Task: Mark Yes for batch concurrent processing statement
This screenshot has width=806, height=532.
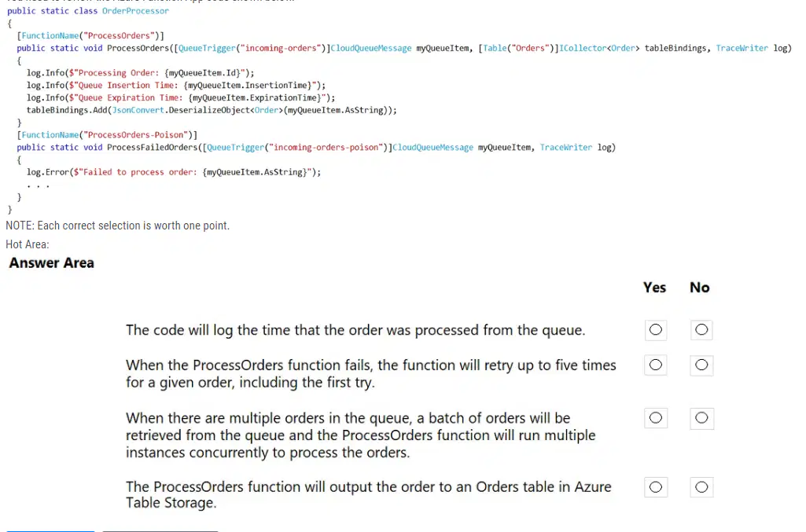Action: click(x=655, y=418)
